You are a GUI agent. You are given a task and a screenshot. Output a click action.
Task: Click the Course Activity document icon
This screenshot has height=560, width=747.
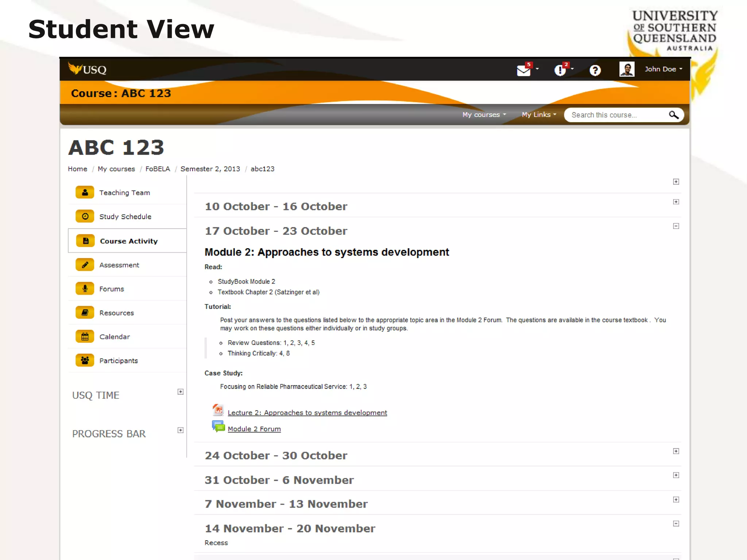(x=85, y=241)
